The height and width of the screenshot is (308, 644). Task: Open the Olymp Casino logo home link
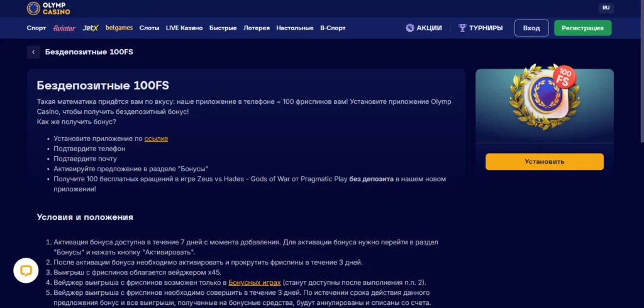tap(48, 8)
